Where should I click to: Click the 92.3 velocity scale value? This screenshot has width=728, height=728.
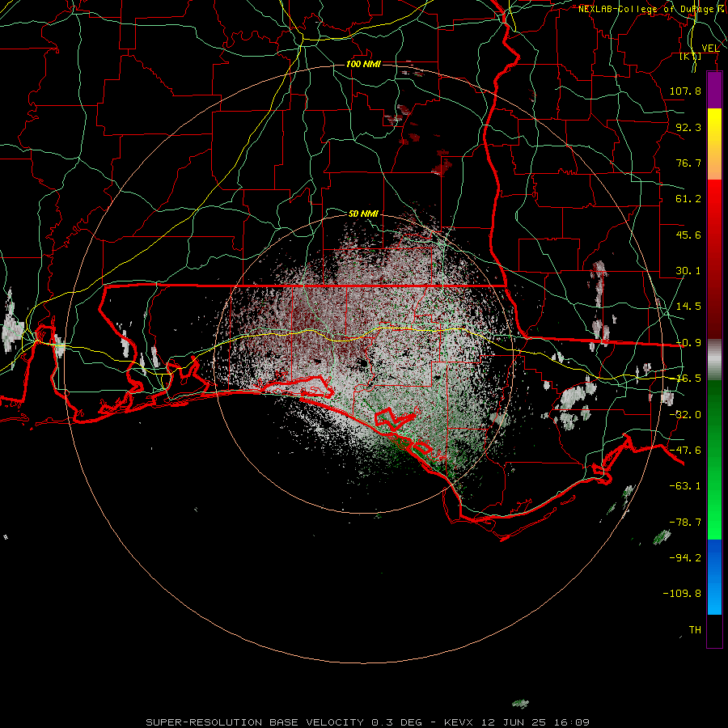[x=688, y=127]
